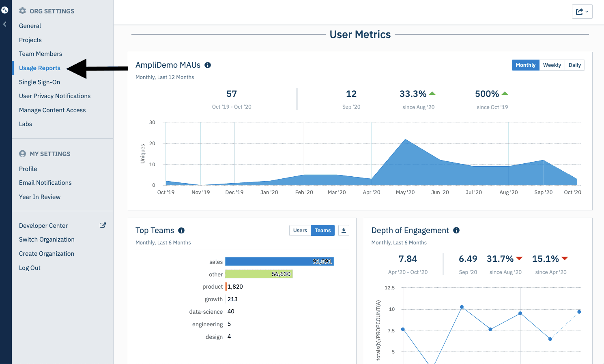Click the My Settings person icon

pyautogui.click(x=22, y=154)
